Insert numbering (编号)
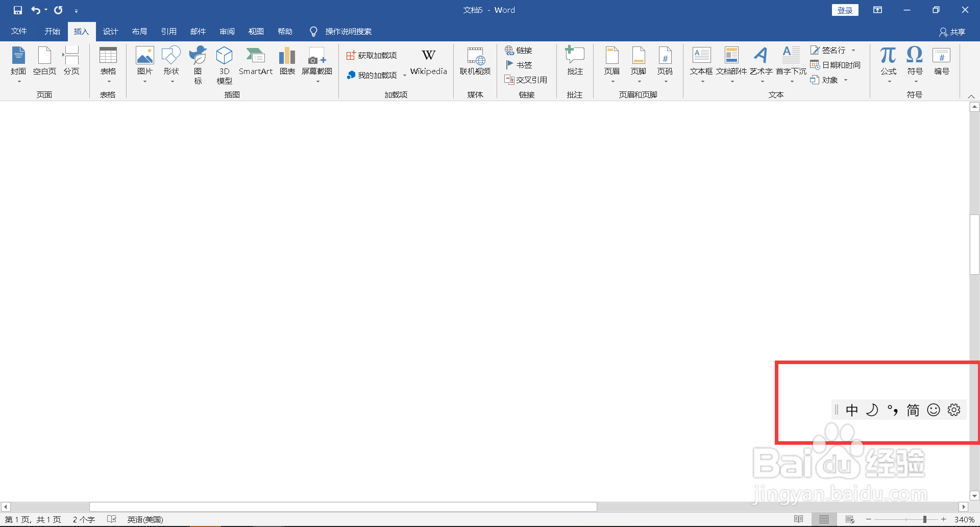The width and height of the screenshot is (980, 527). point(942,61)
